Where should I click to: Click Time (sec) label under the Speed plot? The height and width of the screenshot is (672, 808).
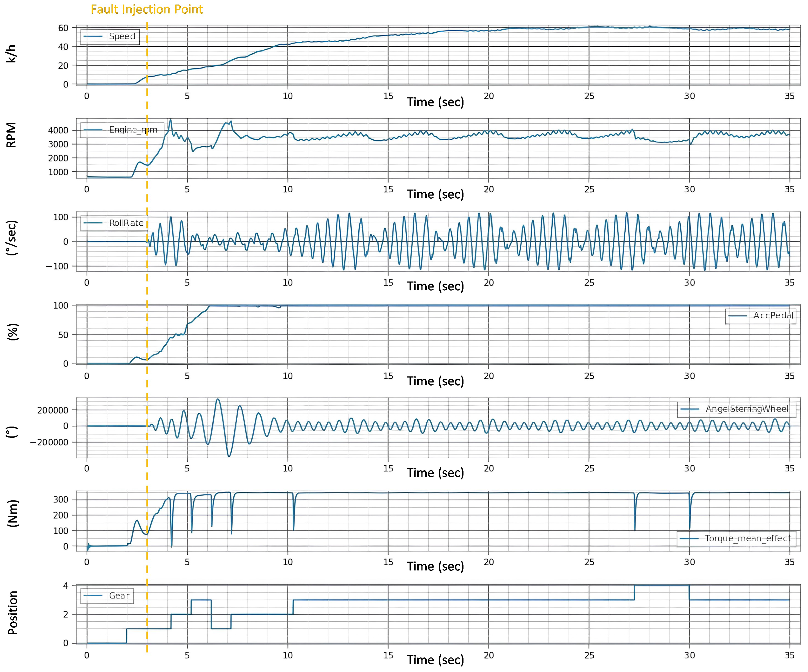point(435,102)
